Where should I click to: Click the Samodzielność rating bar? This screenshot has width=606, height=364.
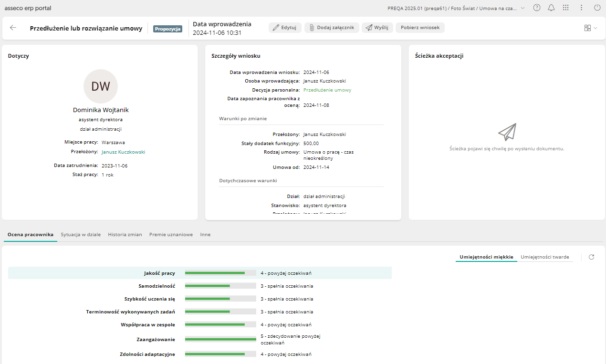click(220, 286)
